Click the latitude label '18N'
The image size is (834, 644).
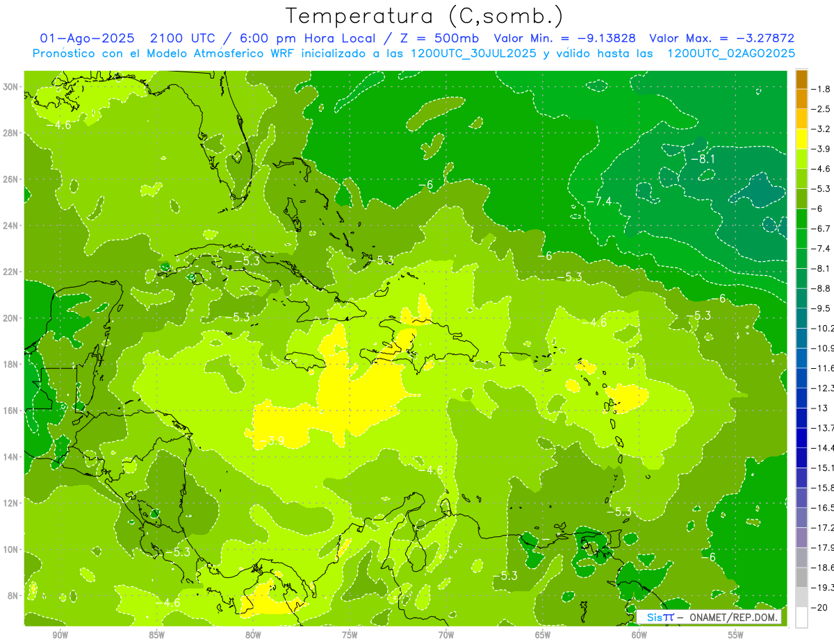coord(11,364)
